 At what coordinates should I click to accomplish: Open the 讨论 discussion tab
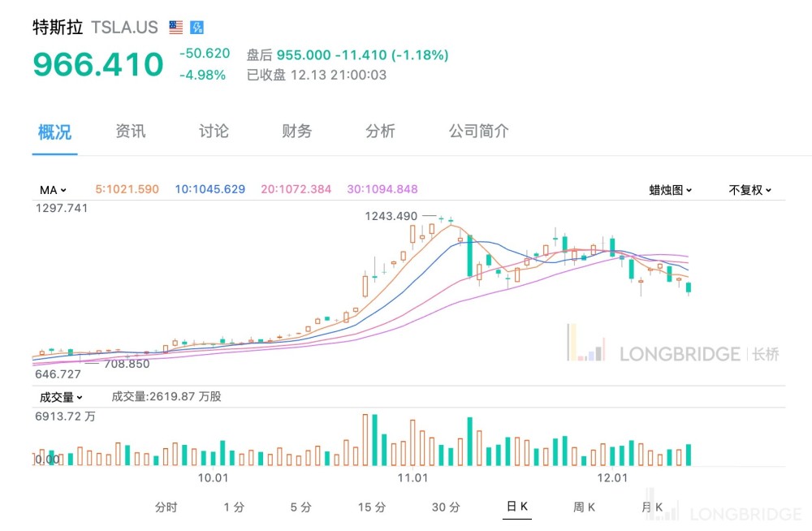pyautogui.click(x=214, y=132)
